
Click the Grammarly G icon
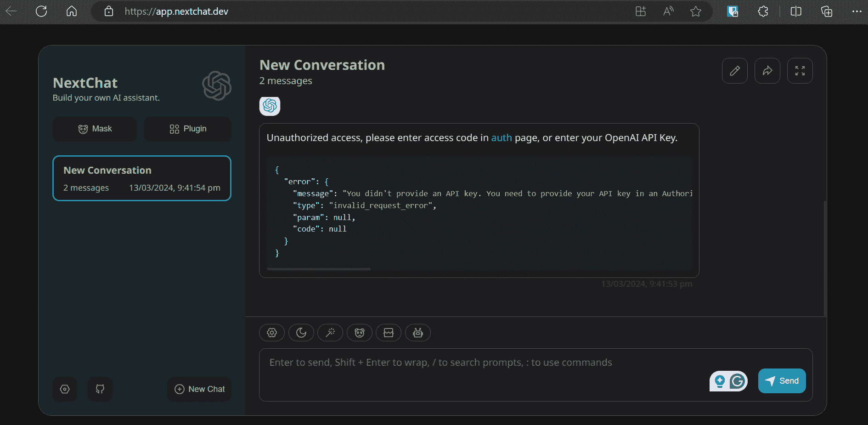[738, 381]
